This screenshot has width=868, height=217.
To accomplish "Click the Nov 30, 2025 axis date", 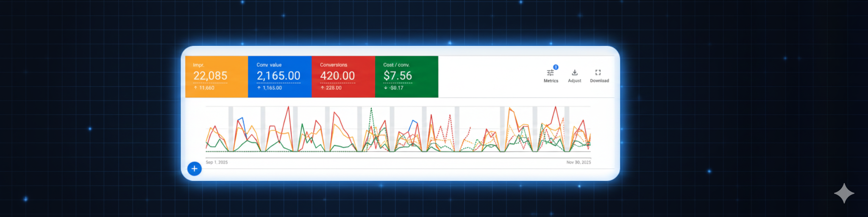I will point(579,162).
